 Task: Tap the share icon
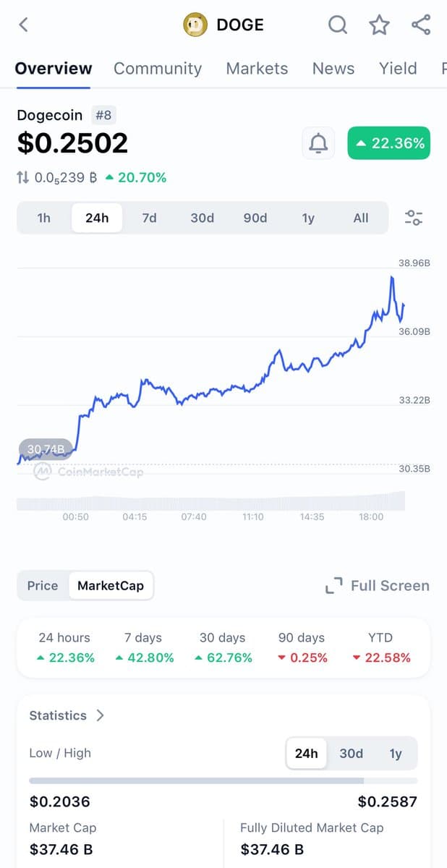[x=421, y=25]
